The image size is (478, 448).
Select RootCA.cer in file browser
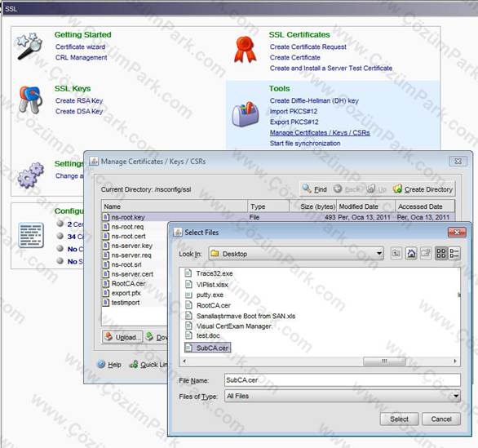213,305
